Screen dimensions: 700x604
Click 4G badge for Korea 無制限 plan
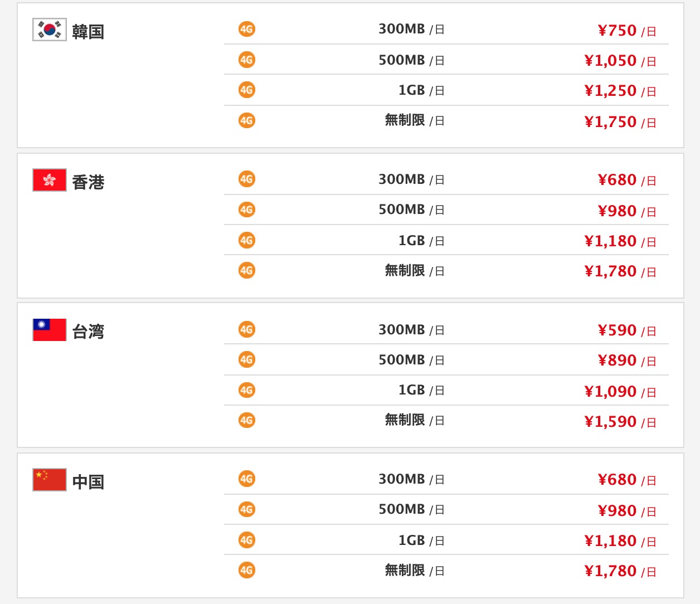point(247,120)
